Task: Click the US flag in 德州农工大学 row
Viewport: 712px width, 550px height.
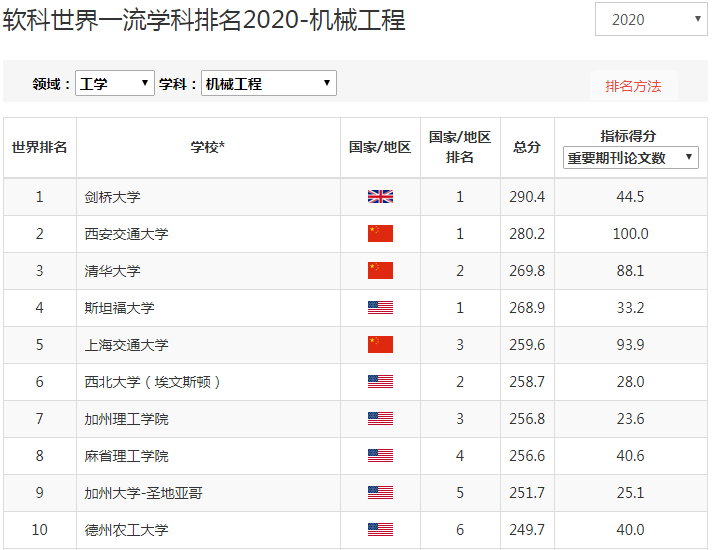Action: point(380,530)
